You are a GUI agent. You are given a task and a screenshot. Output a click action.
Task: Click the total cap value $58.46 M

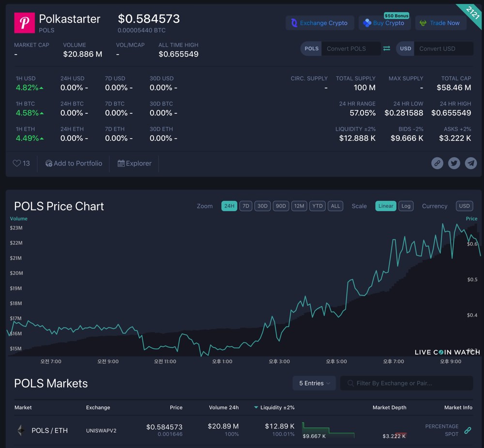coord(454,88)
